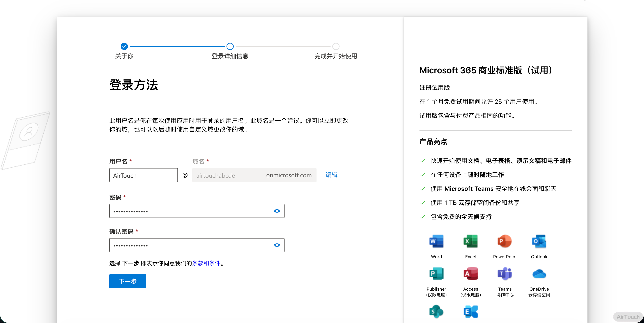Select the 完成并开始使用 step circle
This screenshot has width=644, height=323.
point(336,46)
